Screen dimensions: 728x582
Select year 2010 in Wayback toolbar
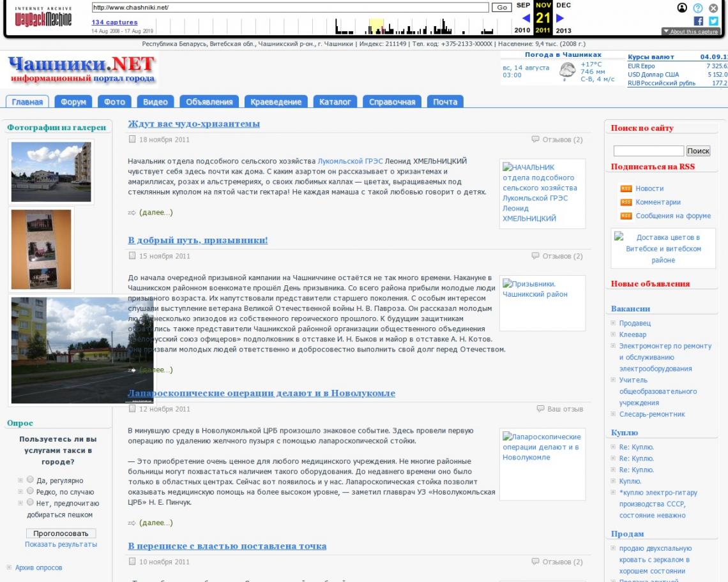point(522,30)
